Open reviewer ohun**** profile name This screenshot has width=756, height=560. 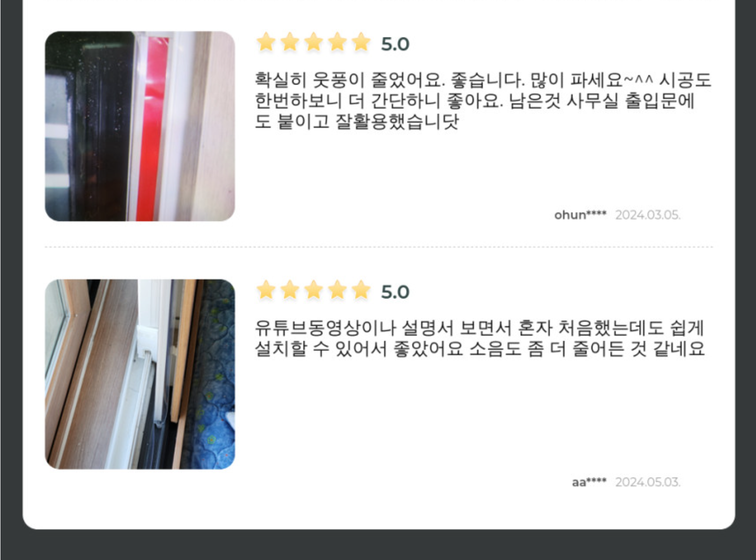(580, 215)
